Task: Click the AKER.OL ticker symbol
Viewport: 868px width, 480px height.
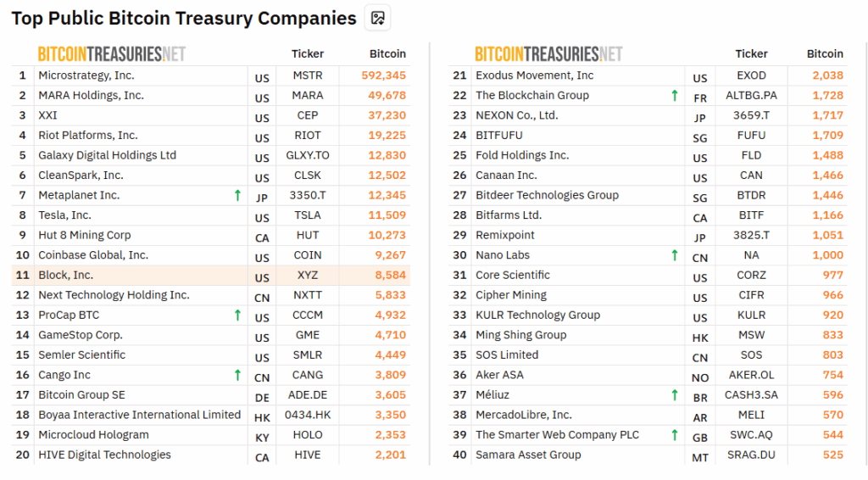Action: [x=751, y=375]
